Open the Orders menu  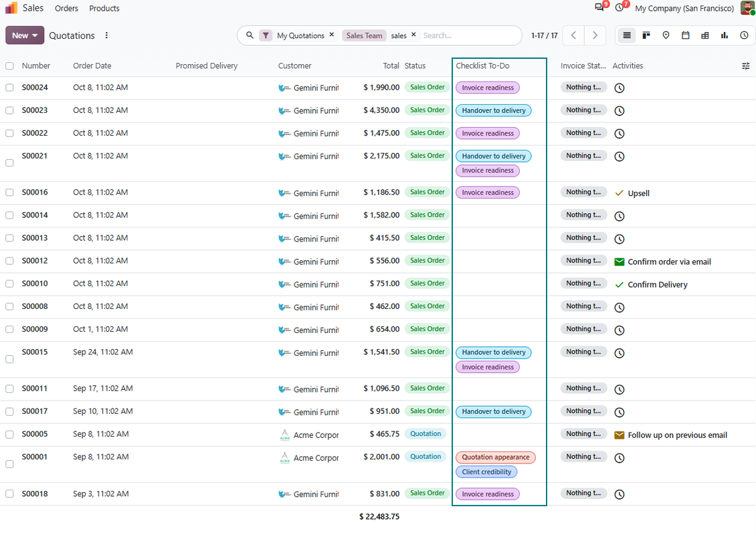[66, 8]
